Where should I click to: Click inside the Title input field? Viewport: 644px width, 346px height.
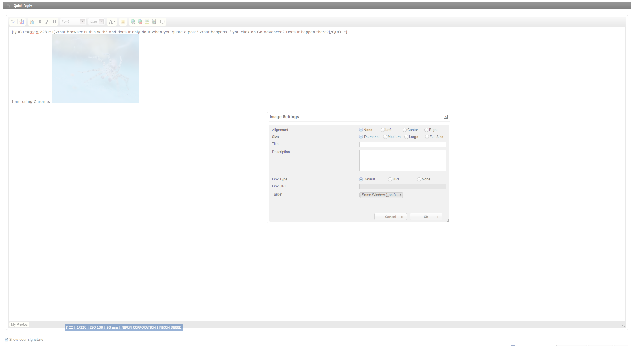coord(403,144)
